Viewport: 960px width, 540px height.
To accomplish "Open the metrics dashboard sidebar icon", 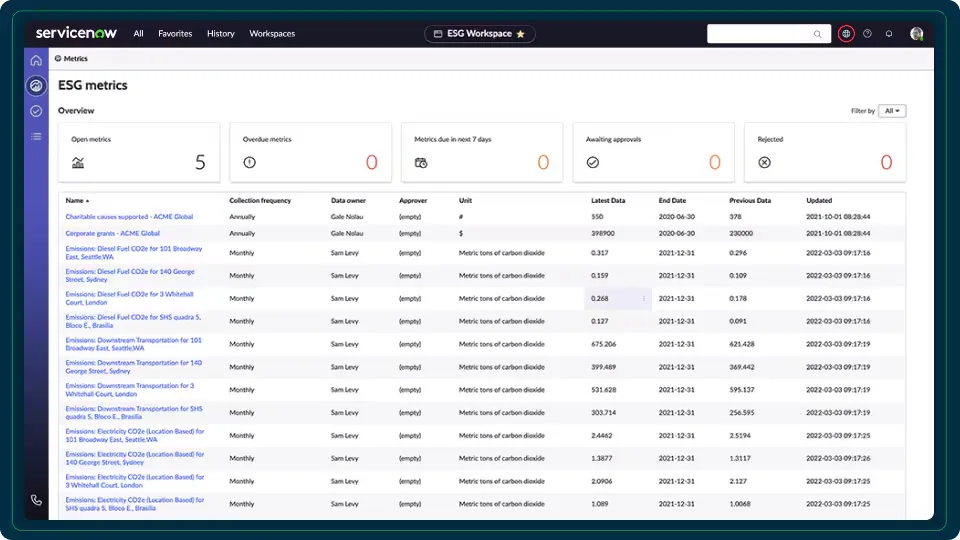I will 36,86.
